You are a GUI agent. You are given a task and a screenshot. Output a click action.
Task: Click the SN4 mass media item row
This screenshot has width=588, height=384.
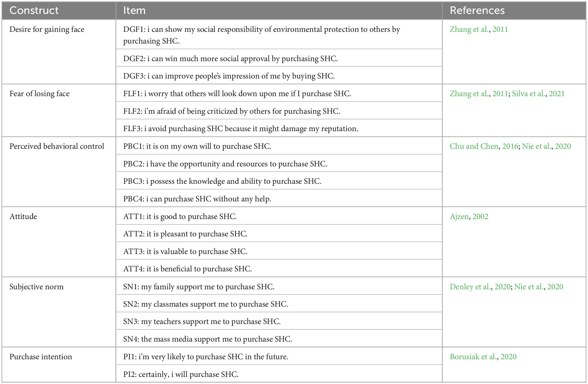point(207,339)
